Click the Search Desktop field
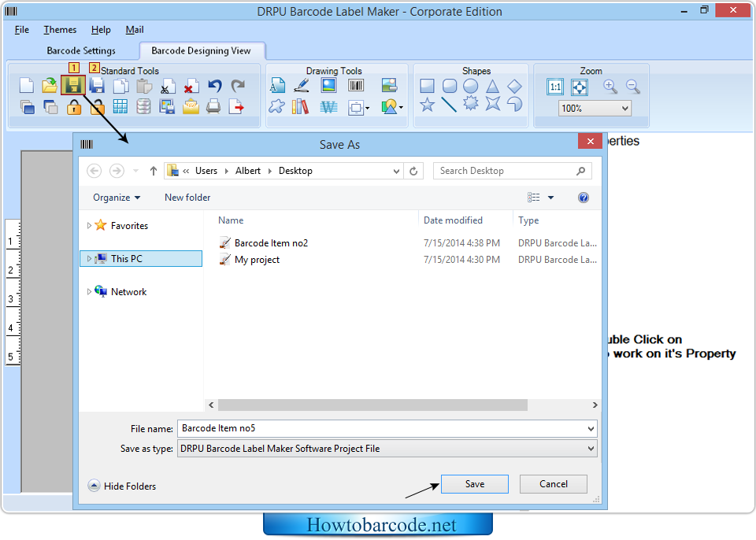 513,171
